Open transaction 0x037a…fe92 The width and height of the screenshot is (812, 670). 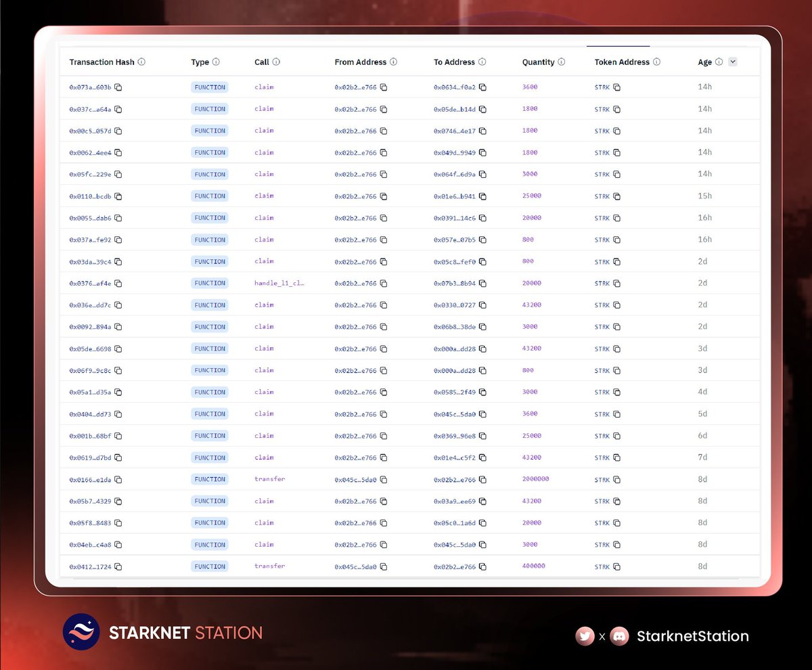(x=90, y=240)
